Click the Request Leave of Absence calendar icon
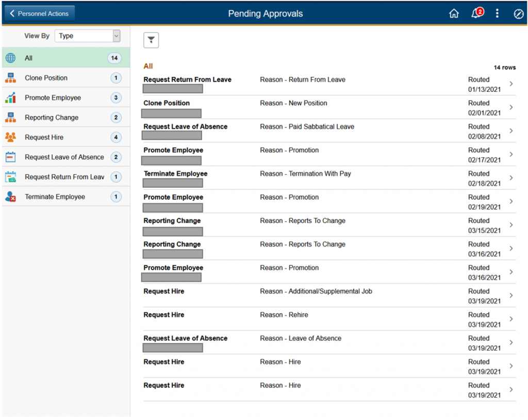 [10, 157]
